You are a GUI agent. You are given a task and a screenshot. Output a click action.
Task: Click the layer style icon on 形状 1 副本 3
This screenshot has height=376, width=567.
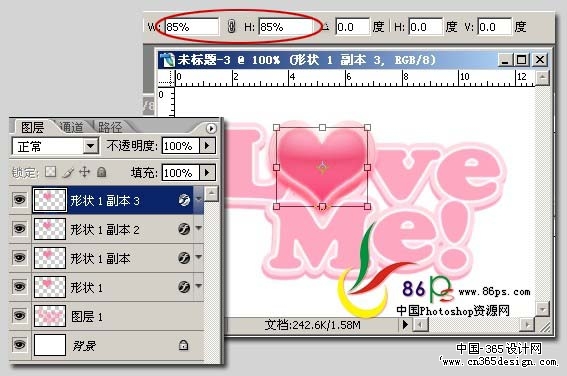coord(184,200)
